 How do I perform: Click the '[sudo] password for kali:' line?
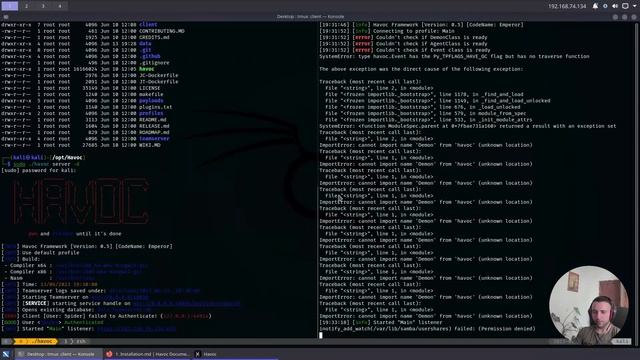click(39, 170)
